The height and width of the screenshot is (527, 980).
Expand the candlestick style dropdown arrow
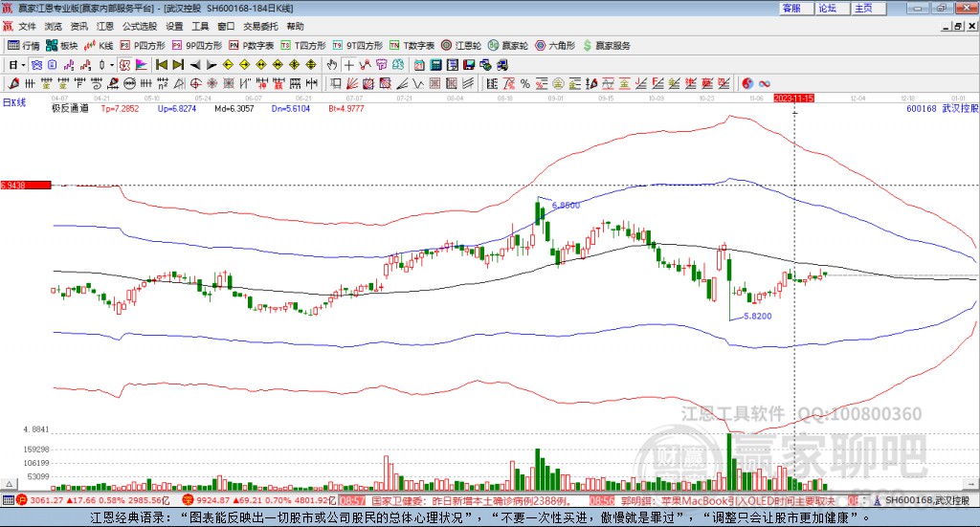112,65
